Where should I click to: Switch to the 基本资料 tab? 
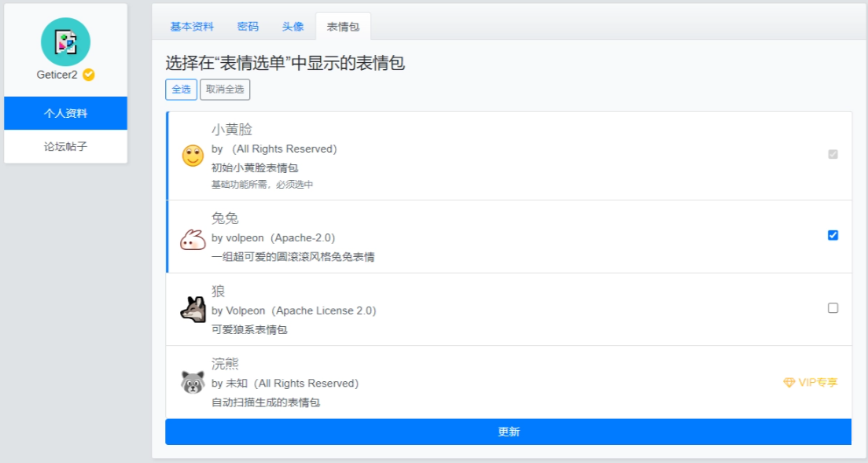click(192, 27)
